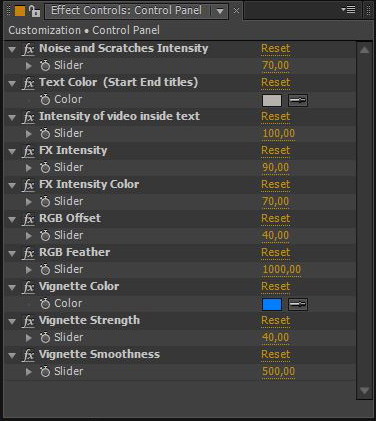376x421 pixels.
Task: Click the orange layer label color square
Action: coord(20,11)
